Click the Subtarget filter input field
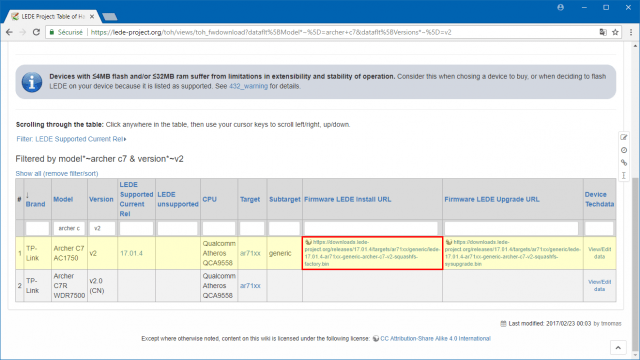Screen dimensions: 640x360 click(284, 228)
